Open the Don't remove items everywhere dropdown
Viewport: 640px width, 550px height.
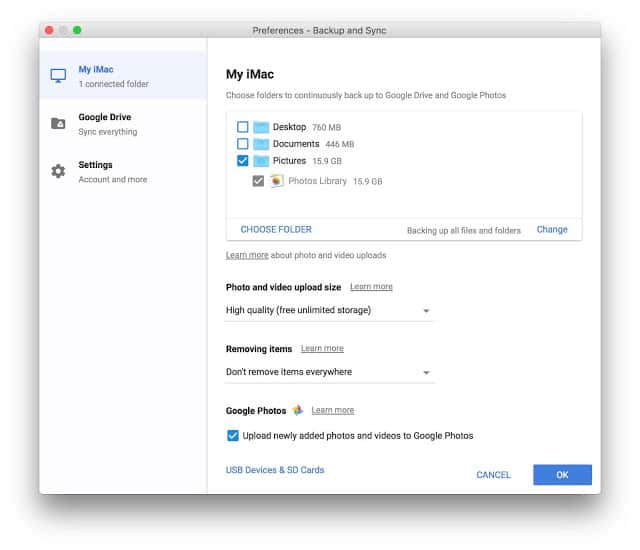click(329, 372)
